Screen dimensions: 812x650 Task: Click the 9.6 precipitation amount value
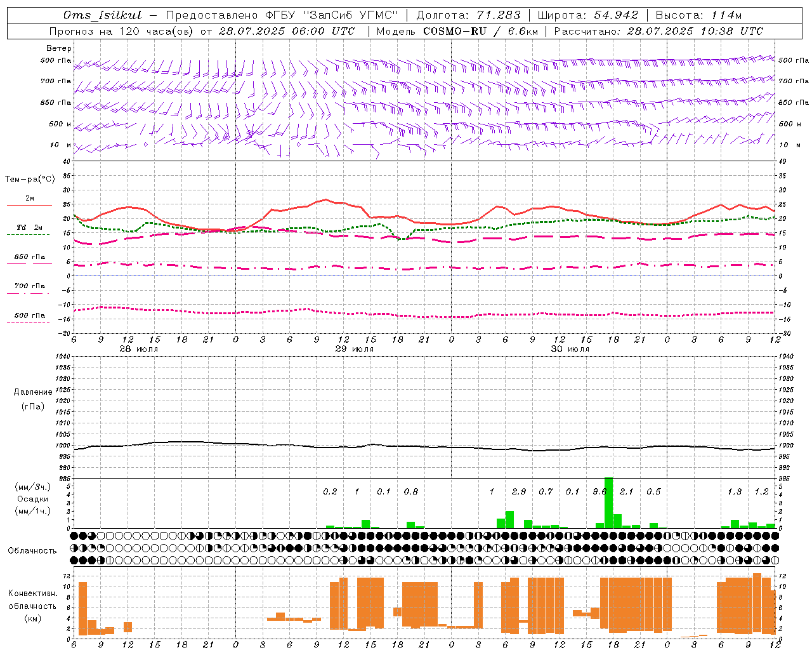(599, 491)
